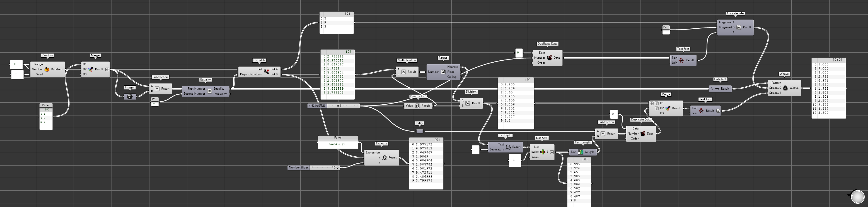Click the upper Text Join icon below Concatenate
The height and width of the screenshot is (207, 868).
tap(681, 60)
